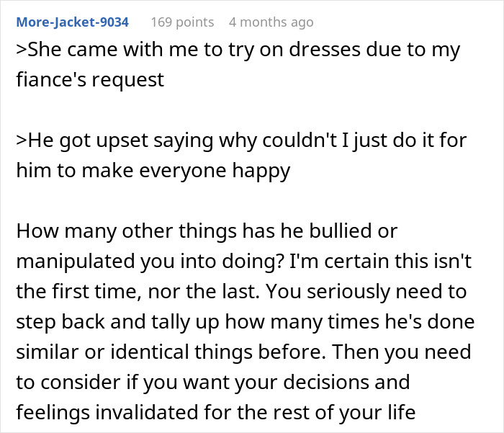The image size is (504, 433).
Task: Click the line beginning "How many other things"
Action: click(x=206, y=231)
